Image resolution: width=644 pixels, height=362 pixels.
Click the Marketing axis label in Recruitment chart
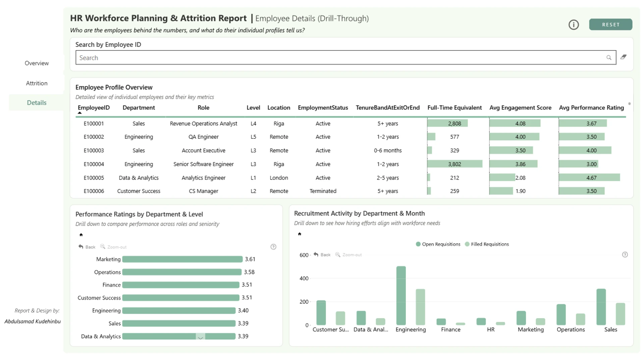pos(531,329)
